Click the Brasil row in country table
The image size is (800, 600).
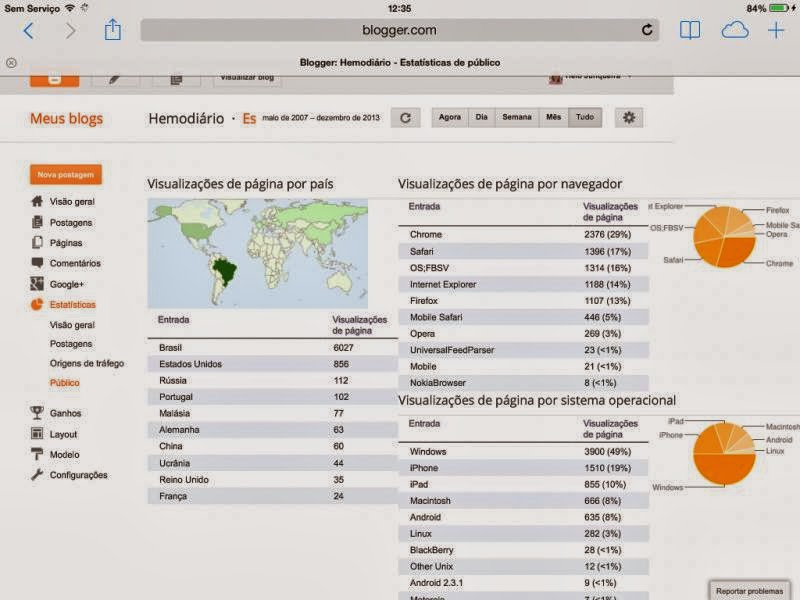(x=272, y=347)
